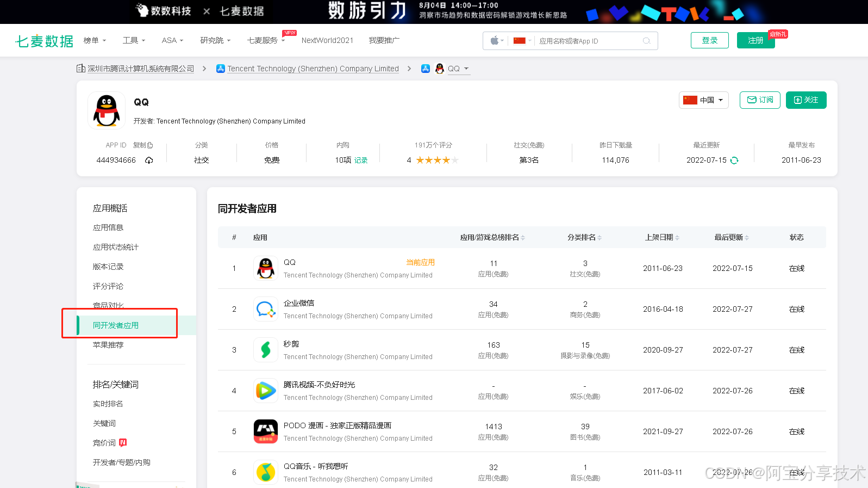Expand the 研究院 menu
Viewport: 868px width, 488px height.
(215, 40)
